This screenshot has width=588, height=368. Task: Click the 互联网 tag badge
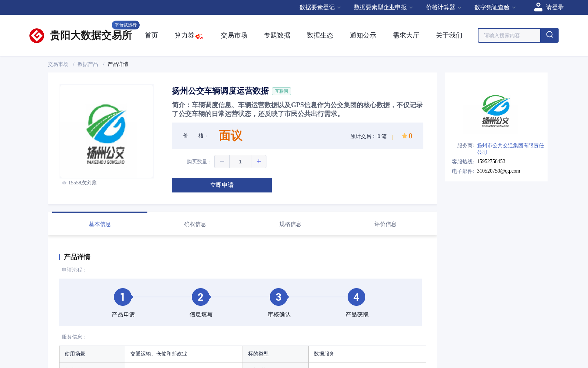(282, 91)
